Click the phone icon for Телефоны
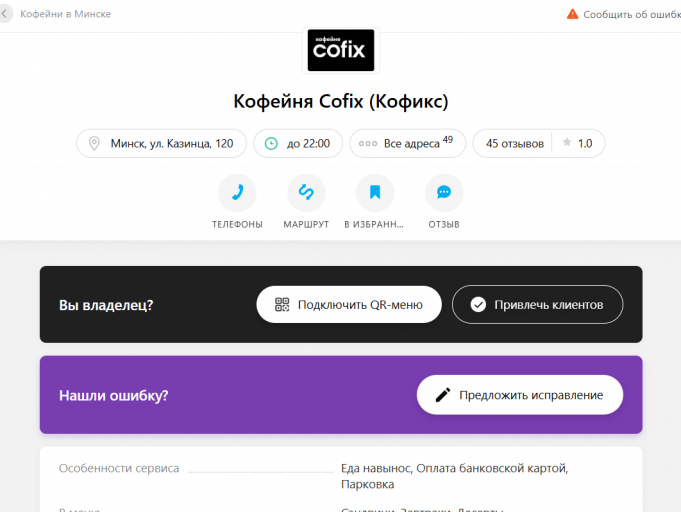The image size is (681, 512). 237,192
